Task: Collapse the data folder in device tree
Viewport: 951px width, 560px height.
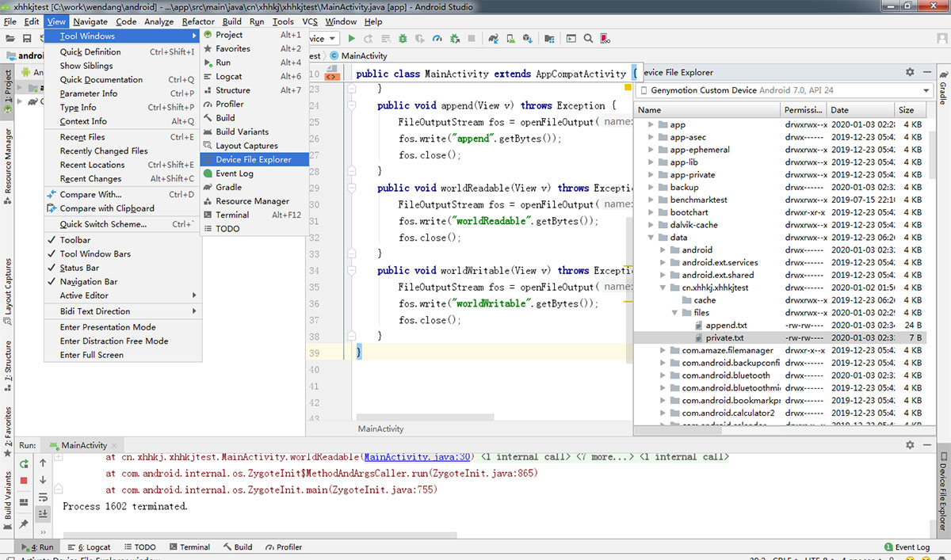Action: [x=651, y=238]
